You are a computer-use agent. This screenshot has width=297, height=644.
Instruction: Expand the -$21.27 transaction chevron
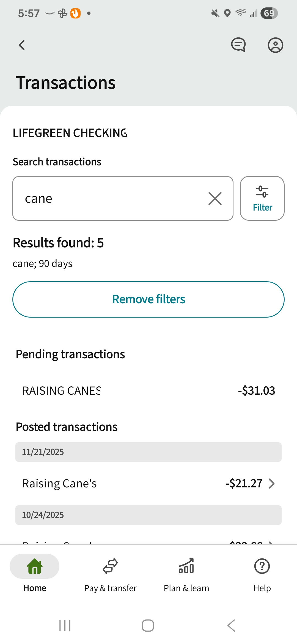(271, 484)
